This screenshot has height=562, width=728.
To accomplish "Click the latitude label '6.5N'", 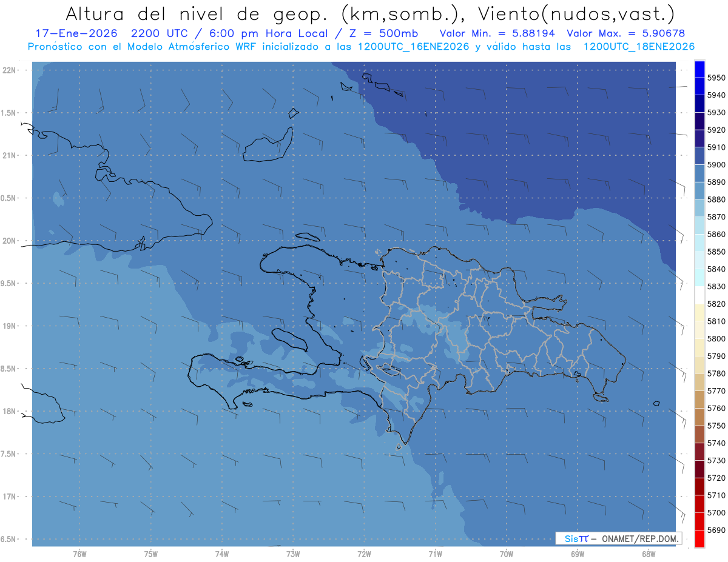I will [x=8, y=540].
